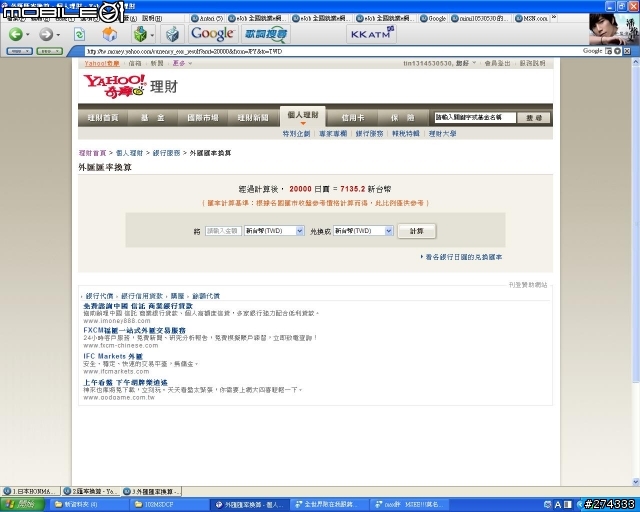640x512 pixels.
Task: Click the Yahoo!奇摩 logo
Action: (115, 86)
